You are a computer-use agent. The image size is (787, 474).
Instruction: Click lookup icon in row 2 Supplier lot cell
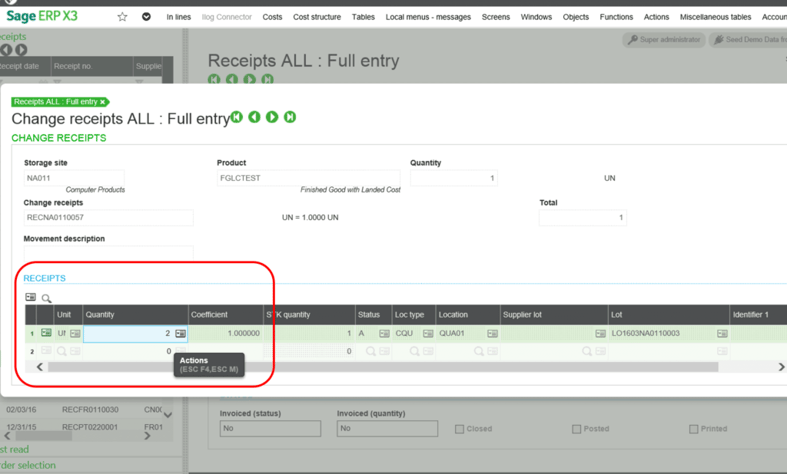[587, 351]
